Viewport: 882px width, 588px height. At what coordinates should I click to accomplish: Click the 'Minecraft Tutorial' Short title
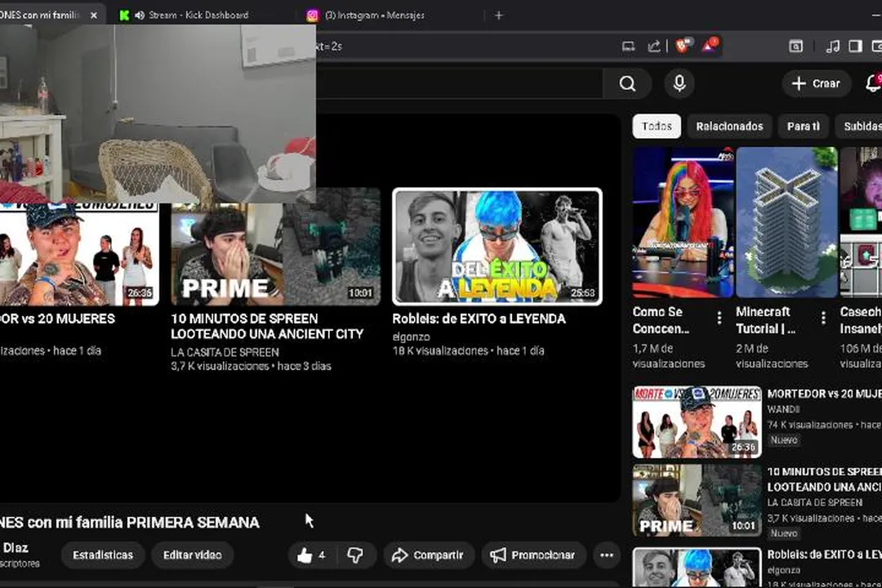[765, 319]
